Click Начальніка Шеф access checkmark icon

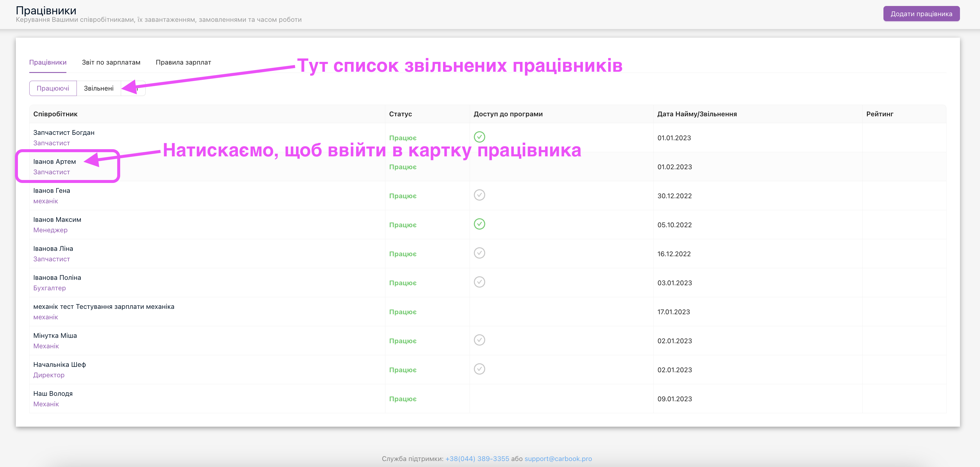pyautogui.click(x=479, y=369)
